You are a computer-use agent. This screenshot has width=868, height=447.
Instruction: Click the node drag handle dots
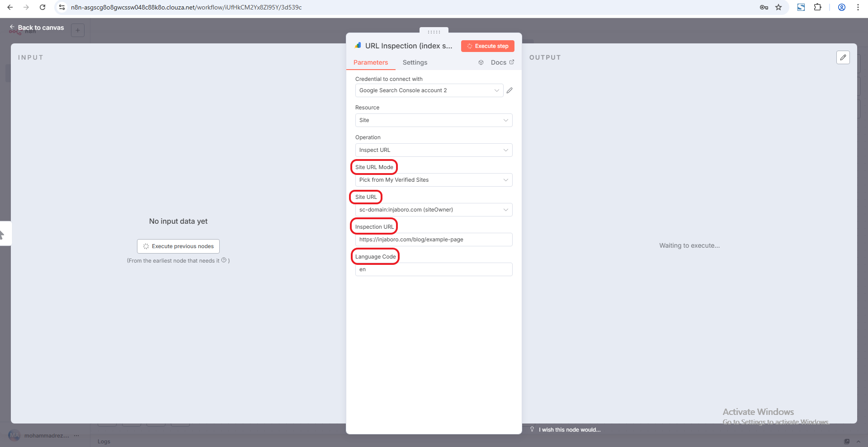click(x=434, y=32)
